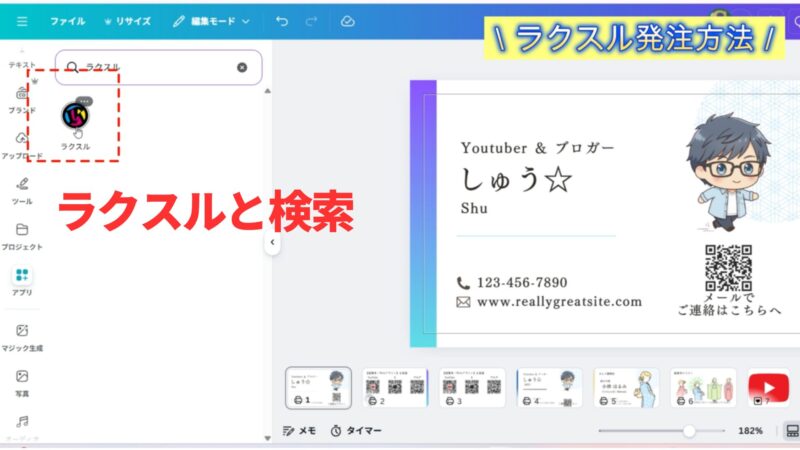This screenshot has width=800, height=450.
Task: Click the envelope icon on the card
Action: (463, 303)
